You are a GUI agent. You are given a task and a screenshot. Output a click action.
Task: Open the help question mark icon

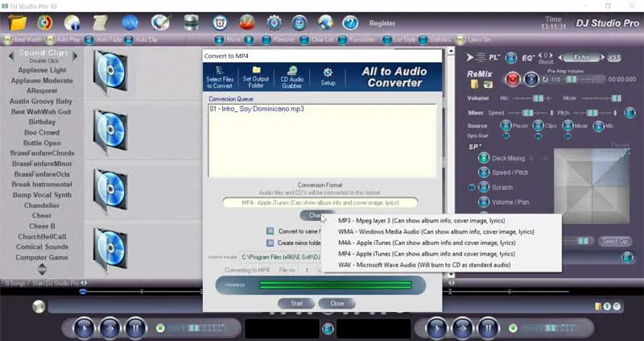click(350, 23)
